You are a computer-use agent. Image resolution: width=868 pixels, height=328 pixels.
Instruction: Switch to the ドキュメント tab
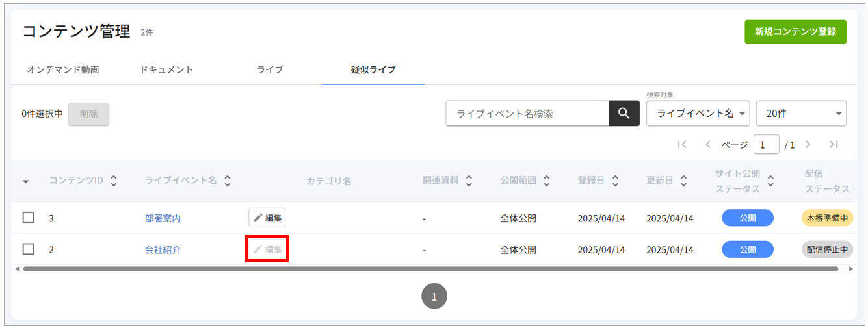pyautogui.click(x=166, y=69)
